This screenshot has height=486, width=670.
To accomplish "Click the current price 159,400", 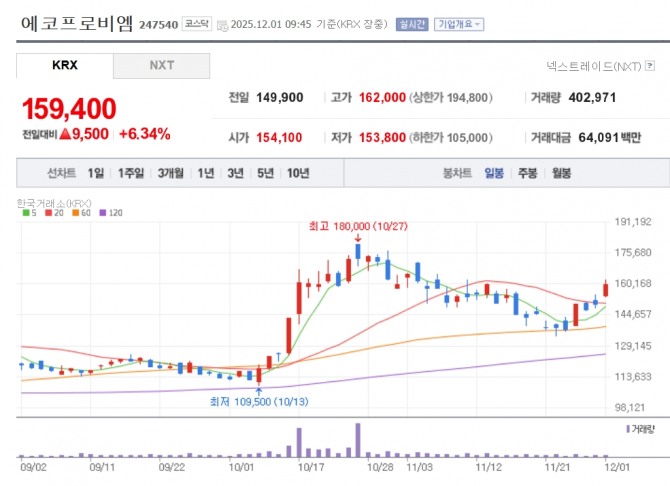I will tap(69, 109).
